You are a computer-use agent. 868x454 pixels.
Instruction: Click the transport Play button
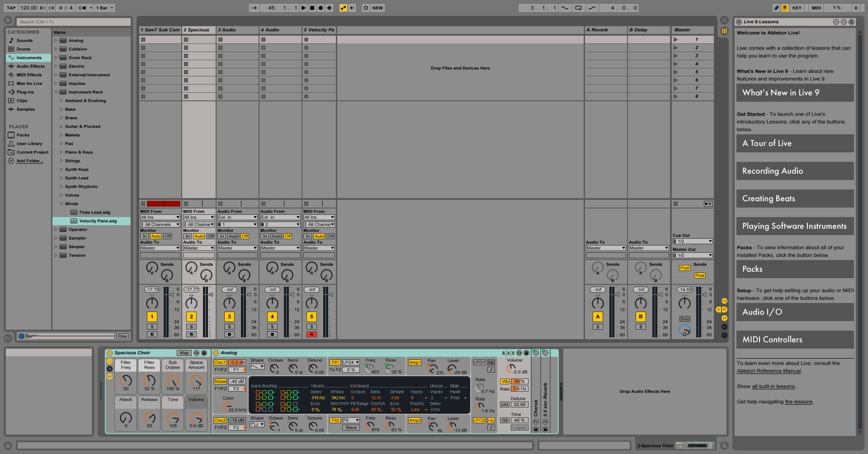tap(303, 8)
